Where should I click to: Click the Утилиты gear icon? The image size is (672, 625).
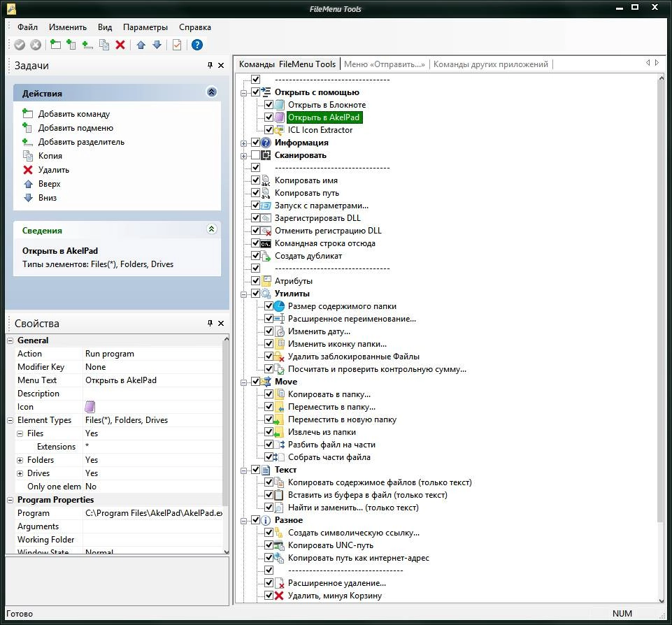tap(266, 294)
